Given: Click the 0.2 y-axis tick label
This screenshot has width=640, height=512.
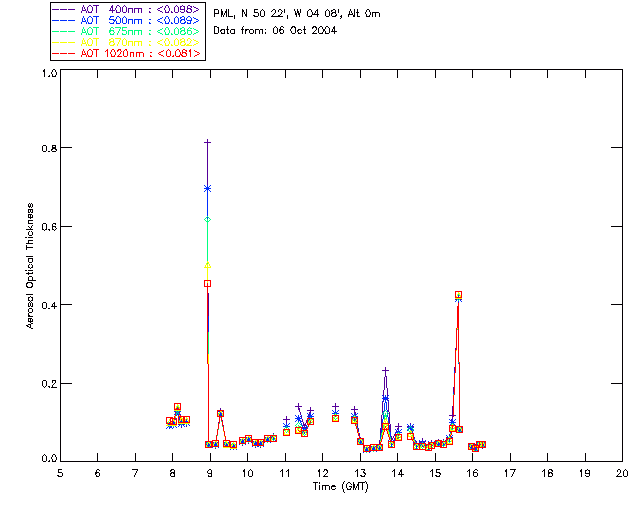Looking at the screenshot, I should [49, 384].
